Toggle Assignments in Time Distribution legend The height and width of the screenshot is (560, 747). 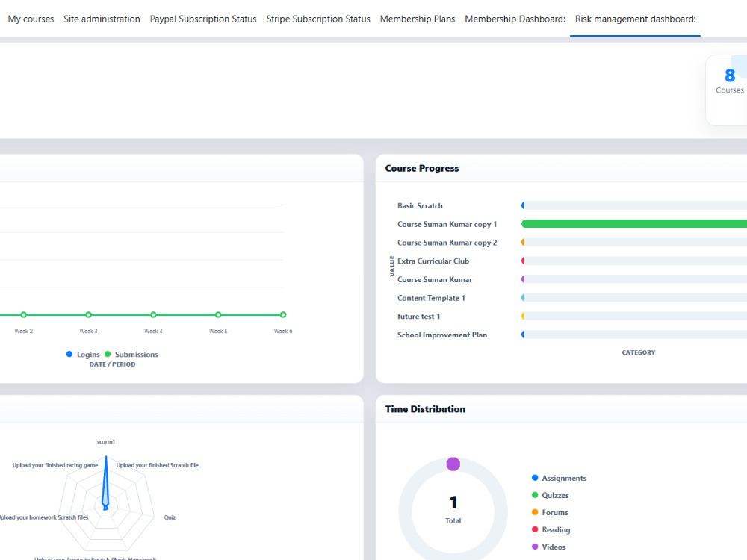point(559,478)
